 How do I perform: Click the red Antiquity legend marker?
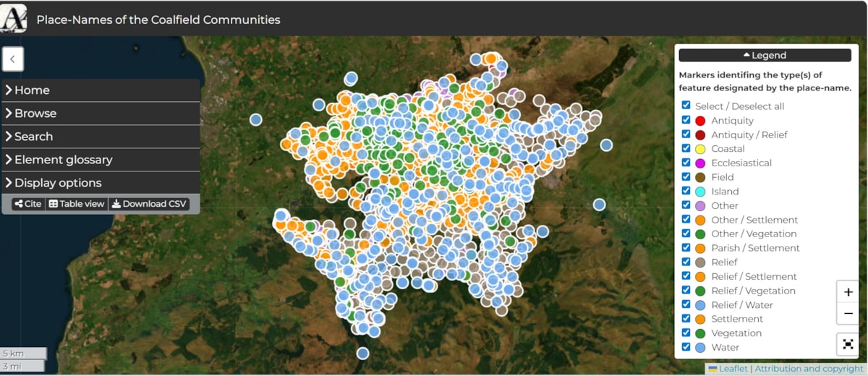(x=700, y=121)
